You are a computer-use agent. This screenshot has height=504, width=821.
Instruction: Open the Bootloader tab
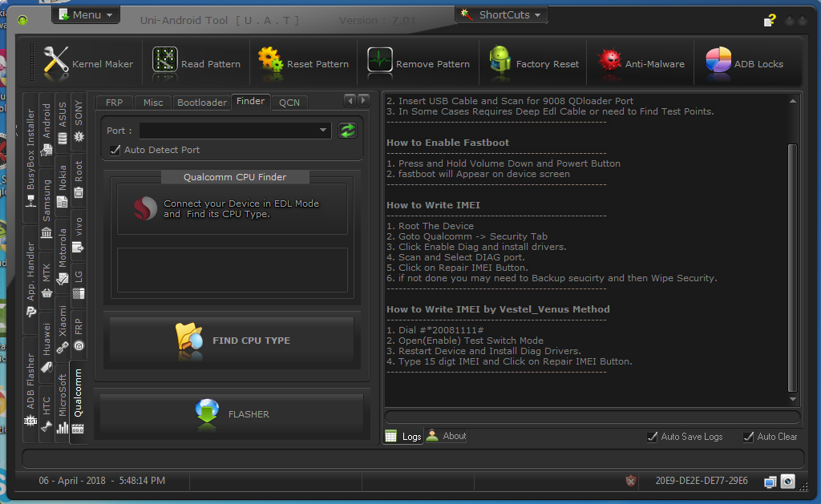pyautogui.click(x=201, y=103)
